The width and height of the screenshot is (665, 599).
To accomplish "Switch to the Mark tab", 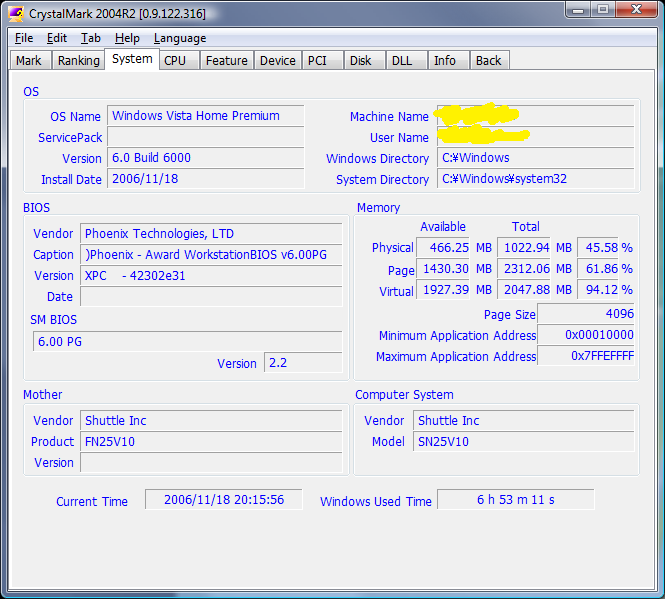I will coord(30,60).
